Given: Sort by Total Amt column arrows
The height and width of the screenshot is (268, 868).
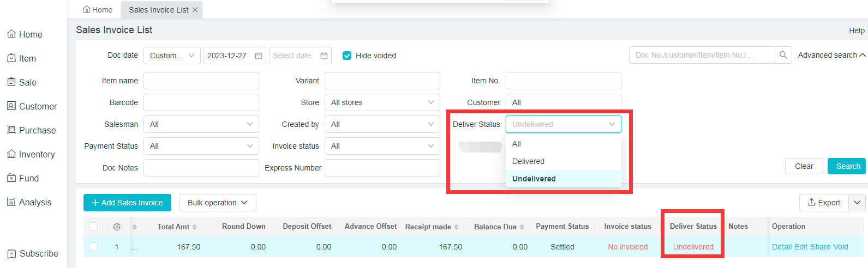Looking at the screenshot, I should pyautogui.click(x=195, y=227).
